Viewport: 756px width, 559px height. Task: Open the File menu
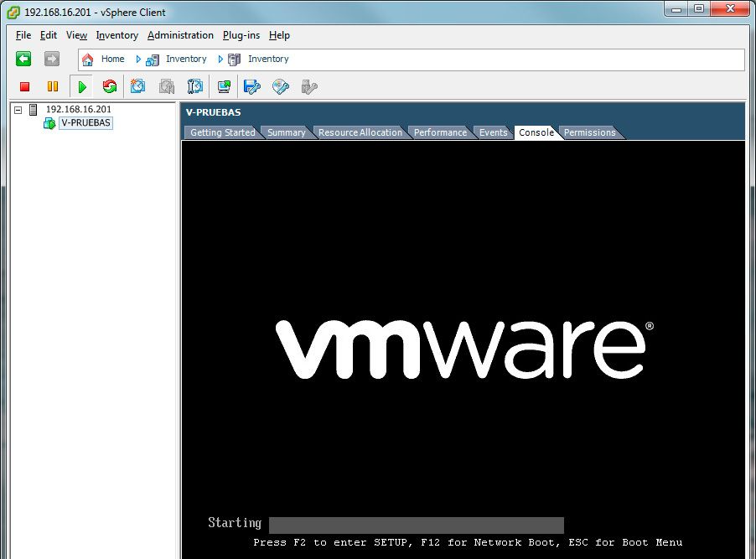click(23, 35)
